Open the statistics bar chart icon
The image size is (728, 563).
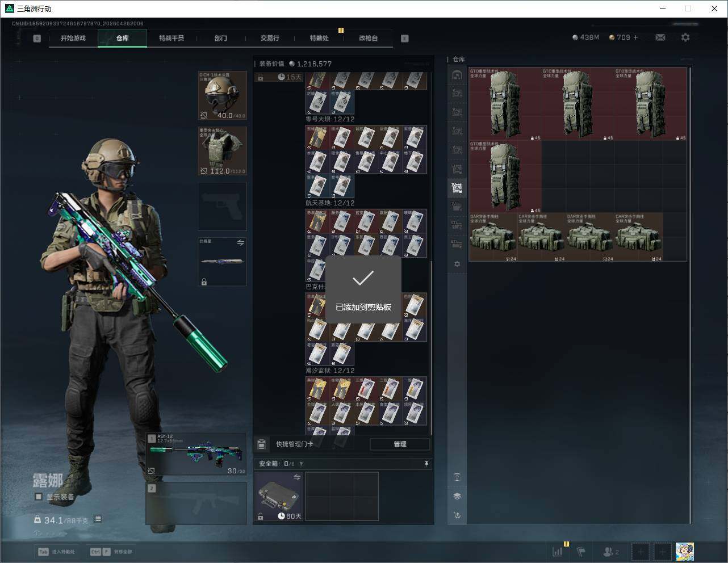click(x=558, y=551)
